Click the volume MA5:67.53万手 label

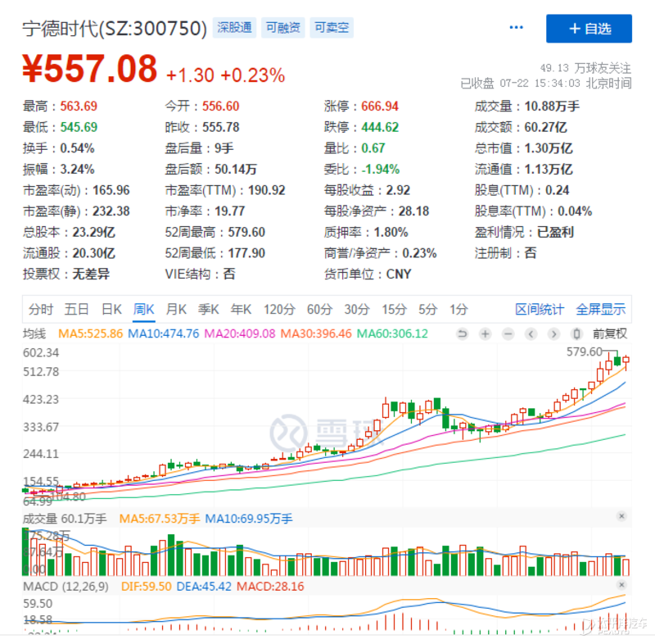pyautogui.click(x=160, y=519)
